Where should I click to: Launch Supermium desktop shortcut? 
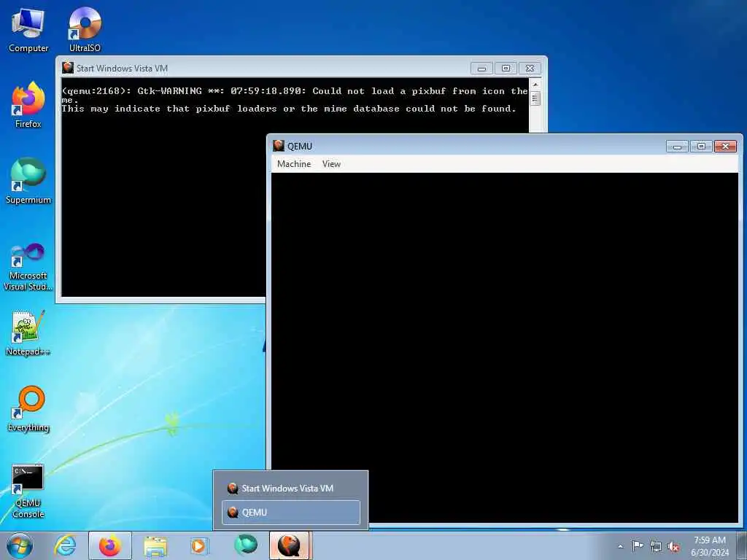(28, 181)
